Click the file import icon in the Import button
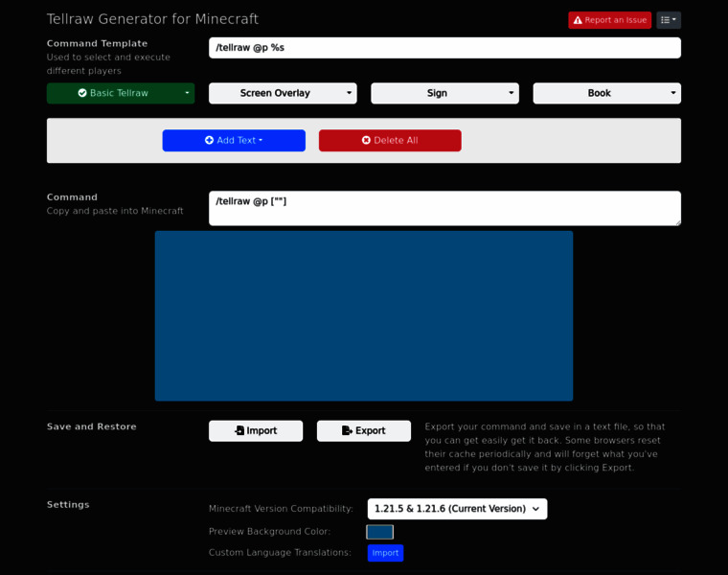This screenshot has height=575, width=728. [239, 430]
